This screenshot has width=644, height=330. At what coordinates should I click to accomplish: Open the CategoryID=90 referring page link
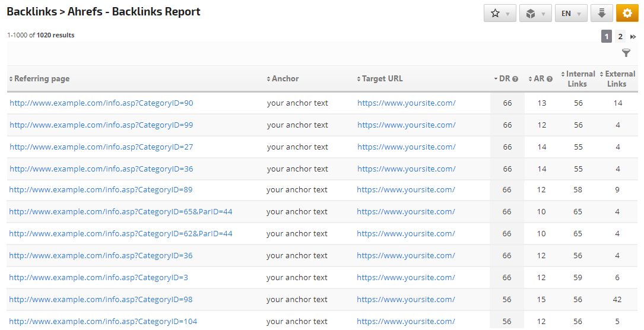101,103
